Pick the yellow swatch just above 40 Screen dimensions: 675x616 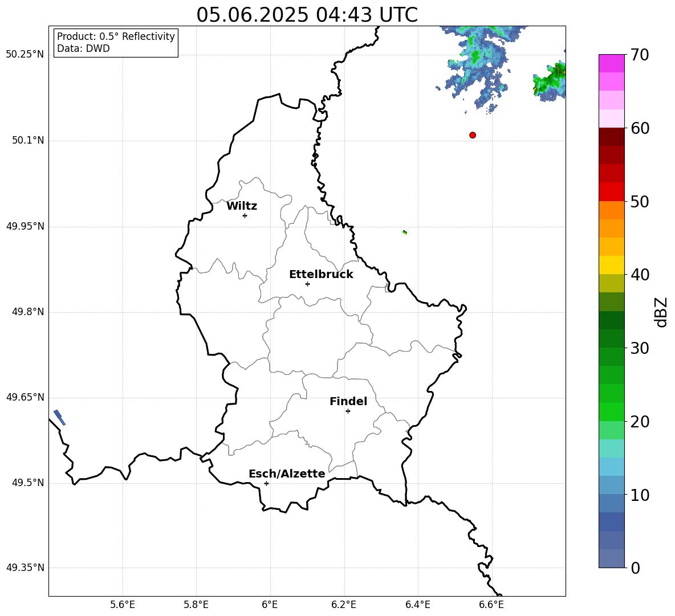tap(611, 265)
